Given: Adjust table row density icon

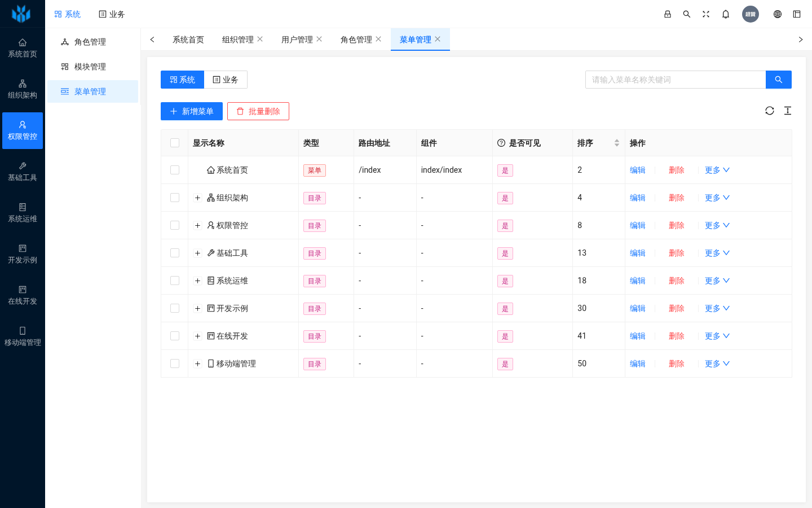Looking at the screenshot, I should pos(788,111).
